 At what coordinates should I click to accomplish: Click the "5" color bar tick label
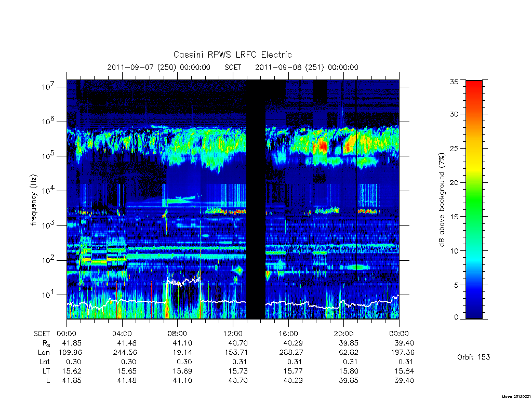[456, 285]
